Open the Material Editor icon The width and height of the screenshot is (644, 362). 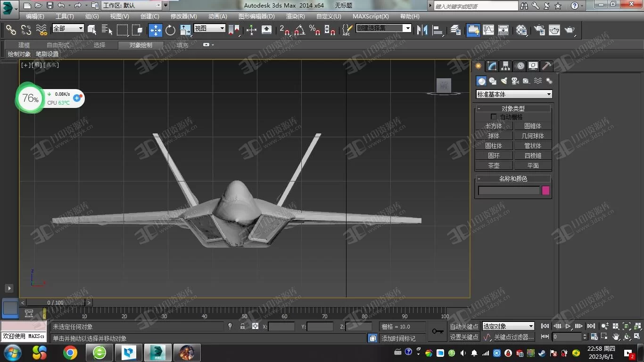pyautogui.click(x=521, y=30)
